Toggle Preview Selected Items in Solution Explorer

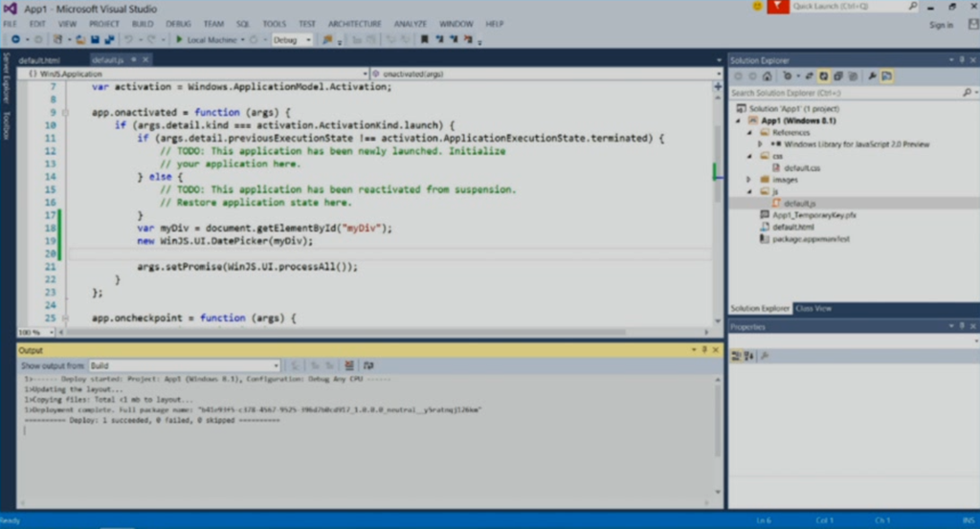887,77
